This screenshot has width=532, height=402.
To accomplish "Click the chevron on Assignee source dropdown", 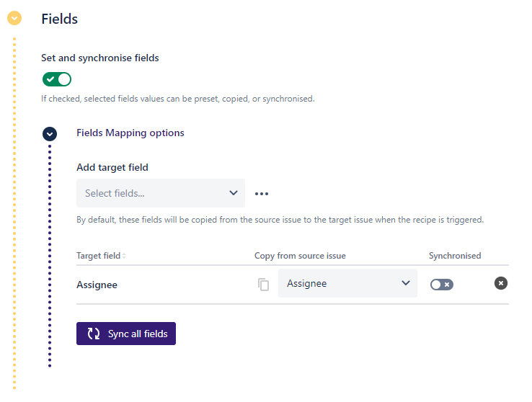I will click(405, 283).
